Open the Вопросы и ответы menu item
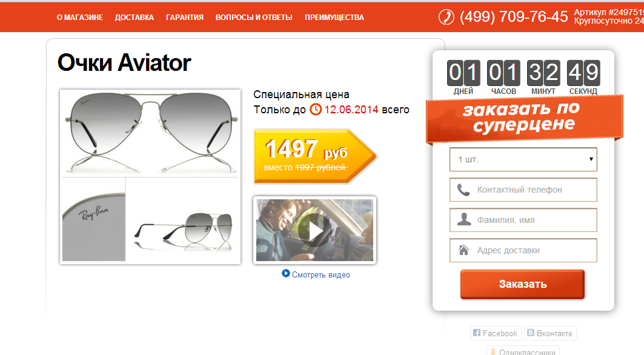 [254, 17]
